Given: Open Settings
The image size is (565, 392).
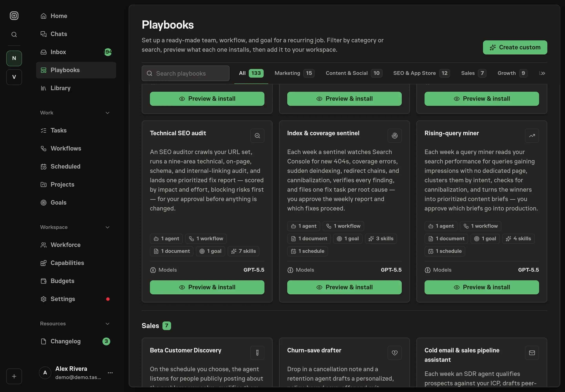Looking at the screenshot, I should pos(76,299).
